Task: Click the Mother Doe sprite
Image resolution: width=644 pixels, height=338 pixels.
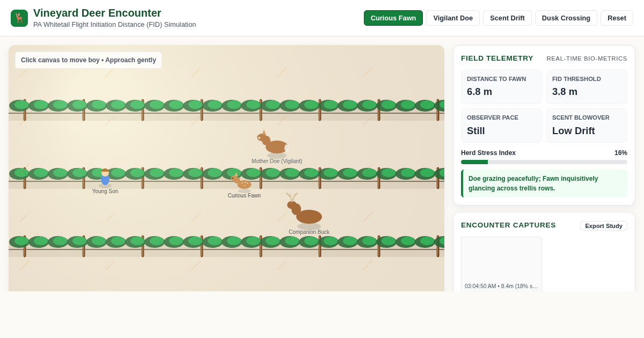Action: click(274, 143)
